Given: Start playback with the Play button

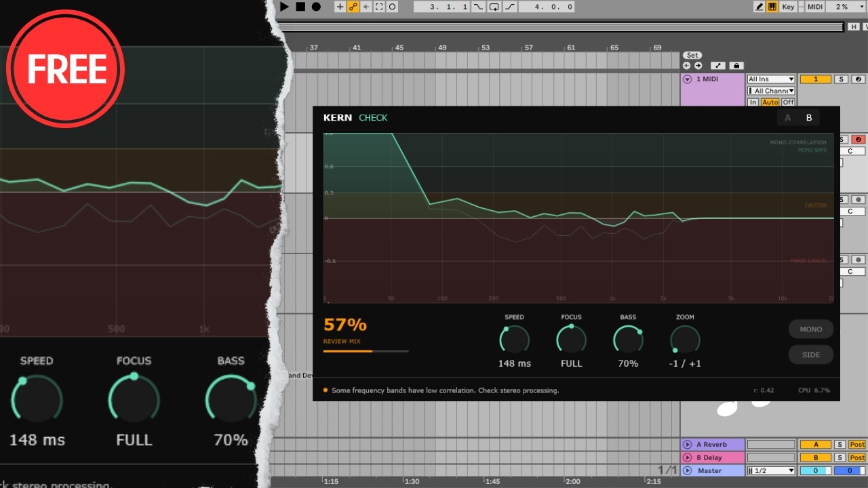Looking at the screenshot, I should tap(285, 7).
